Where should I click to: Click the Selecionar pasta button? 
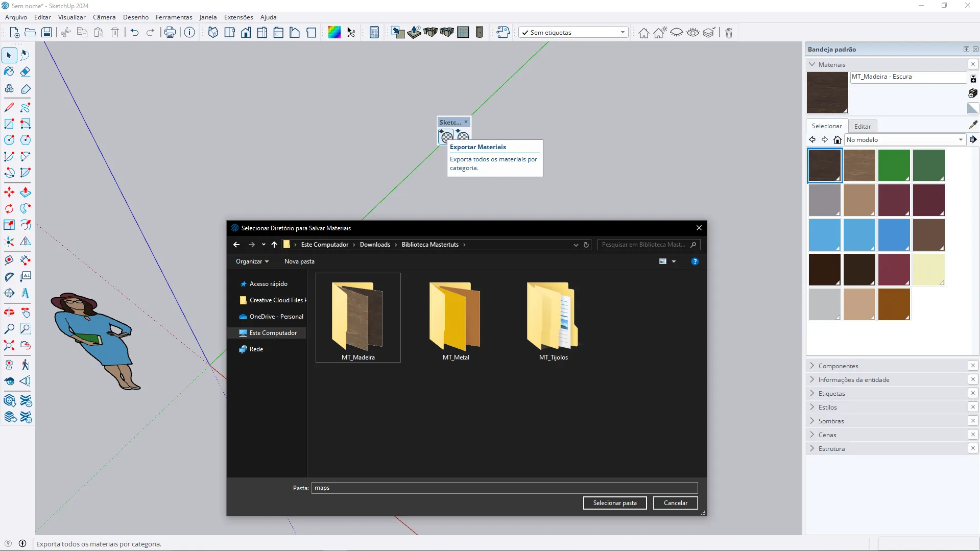coord(614,503)
